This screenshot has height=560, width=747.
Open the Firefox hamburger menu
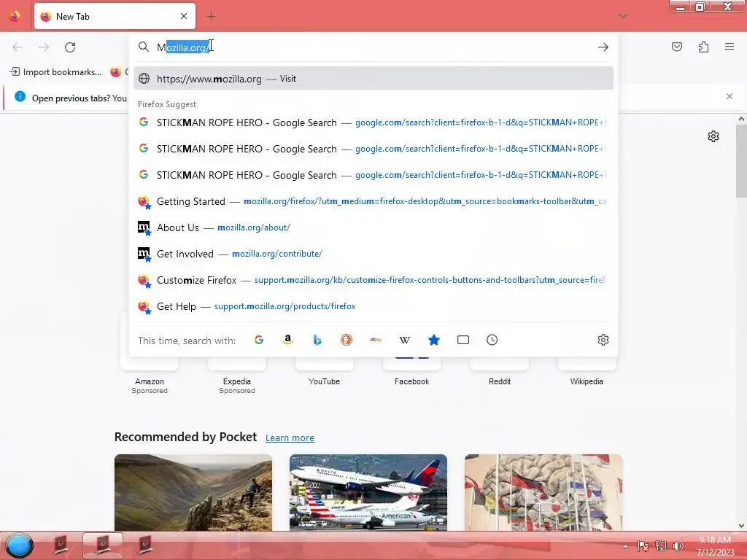click(729, 47)
